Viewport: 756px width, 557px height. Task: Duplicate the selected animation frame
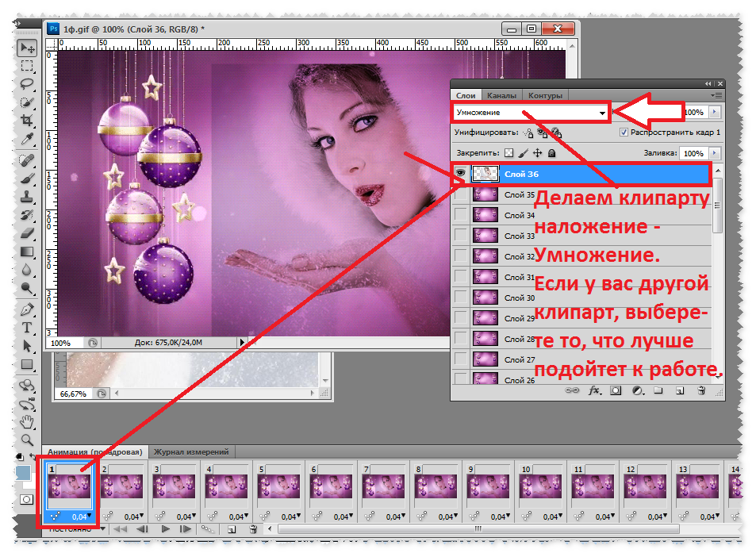point(232,529)
